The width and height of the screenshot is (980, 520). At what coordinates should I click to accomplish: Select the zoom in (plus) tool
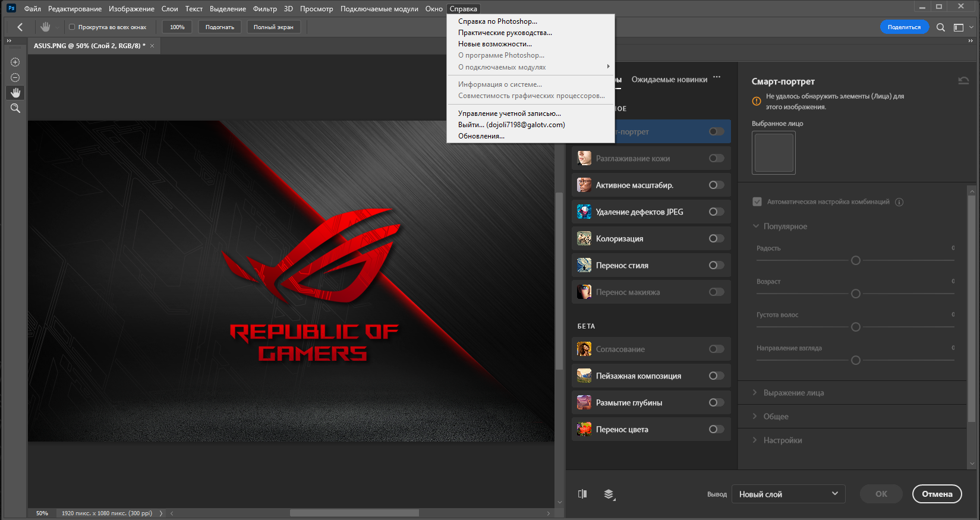pyautogui.click(x=15, y=62)
